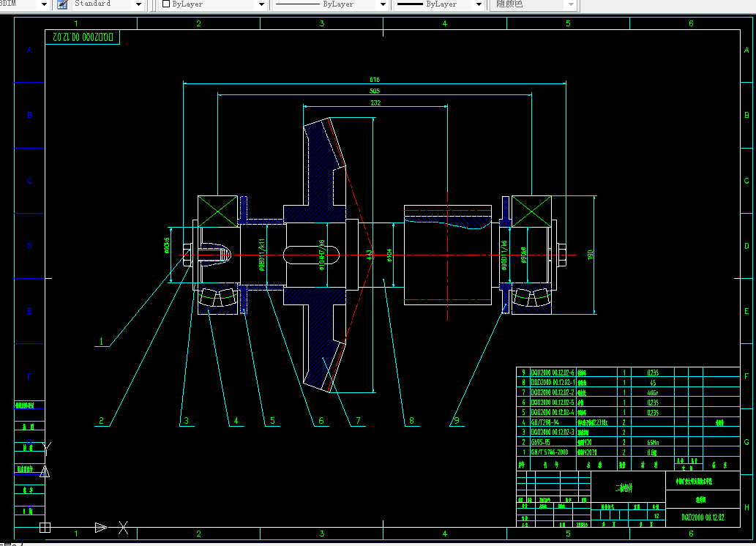The image size is (756, 546).
Task: Select part code DQD2000 00.12.02-6
Action: pyautogui.click(x=553, y=373)
